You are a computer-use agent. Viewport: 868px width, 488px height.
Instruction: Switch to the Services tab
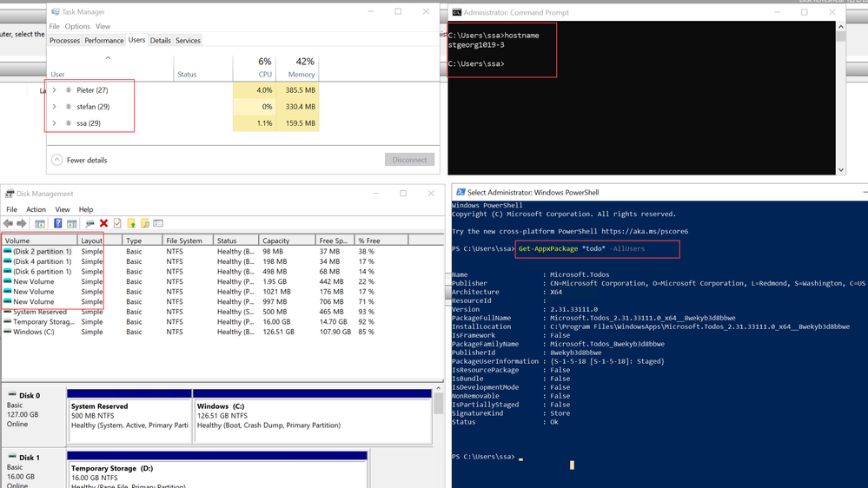pos(188,41)
